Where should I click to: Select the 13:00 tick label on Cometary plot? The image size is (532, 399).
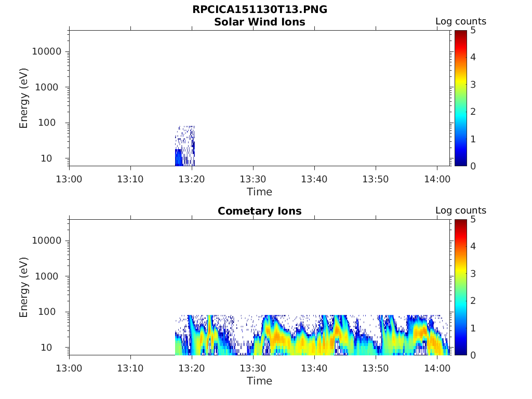[69, 368]
